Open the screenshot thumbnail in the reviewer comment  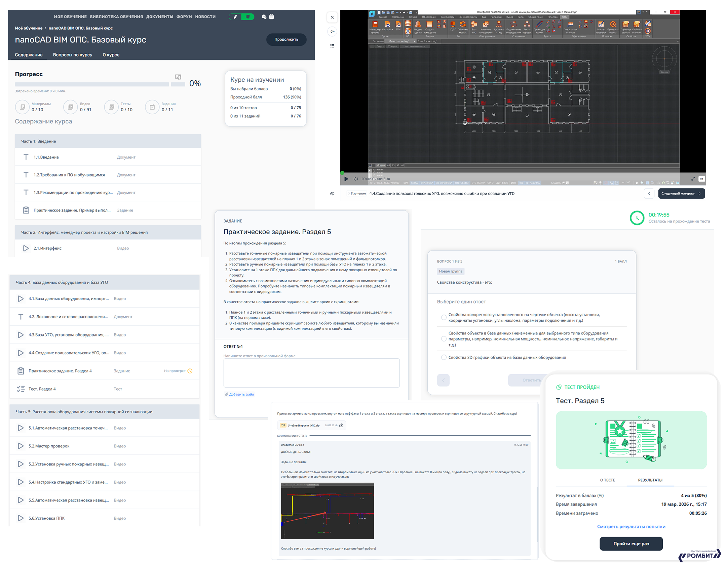pyautogui.click(x=327, y=511)
